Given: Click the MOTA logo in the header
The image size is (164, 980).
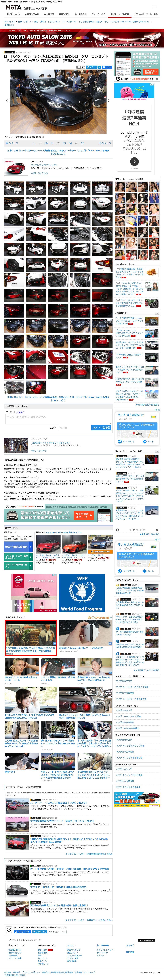Looking at the screenshot, I should [x=13, y=7].
